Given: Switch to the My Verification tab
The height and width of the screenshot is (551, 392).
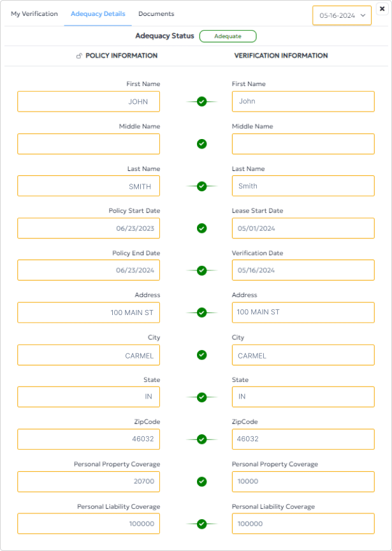Looking at the screenshot, I should pos(34,13).
